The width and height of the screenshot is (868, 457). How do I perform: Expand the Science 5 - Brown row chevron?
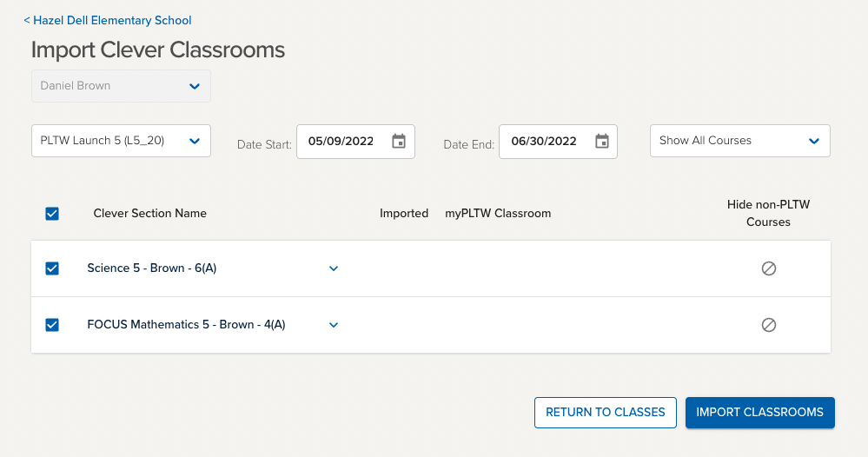pos(334,268)
